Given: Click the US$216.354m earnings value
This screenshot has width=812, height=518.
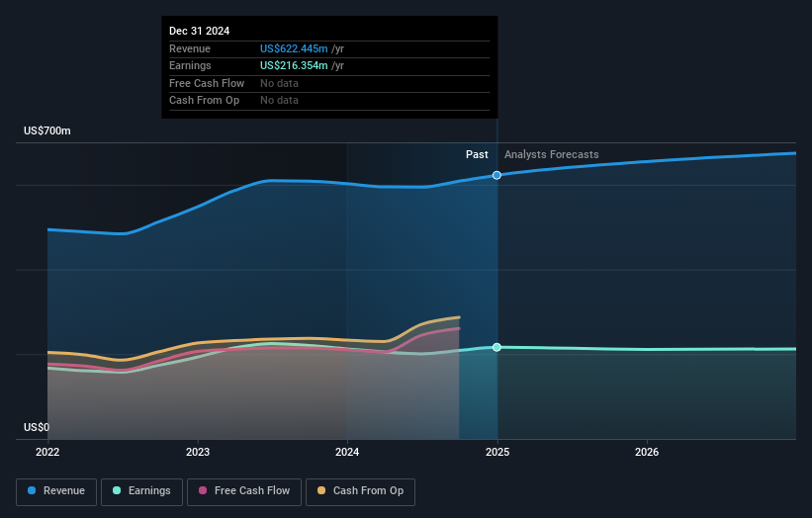Looking at the screenshot, I should (x=294, y=65).
